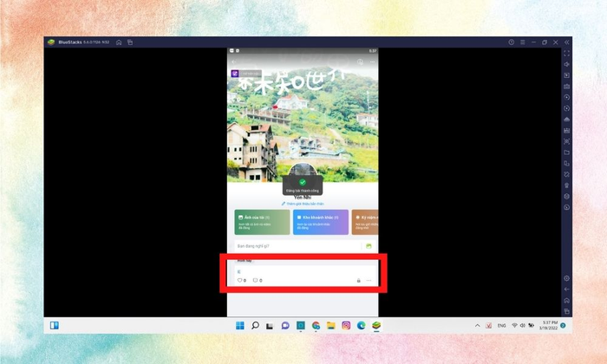Open the post's three-dot more options
Viewport: 607px width, 364px height.
369,280
